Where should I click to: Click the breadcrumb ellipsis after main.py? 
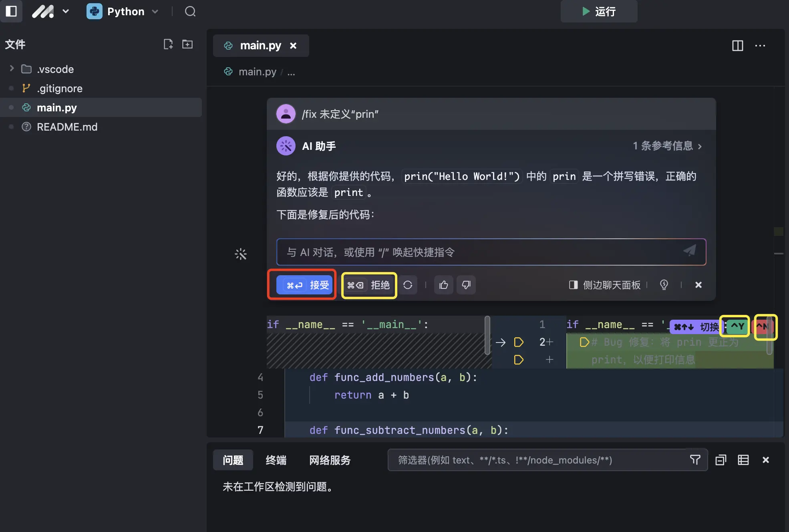[291, 72]
